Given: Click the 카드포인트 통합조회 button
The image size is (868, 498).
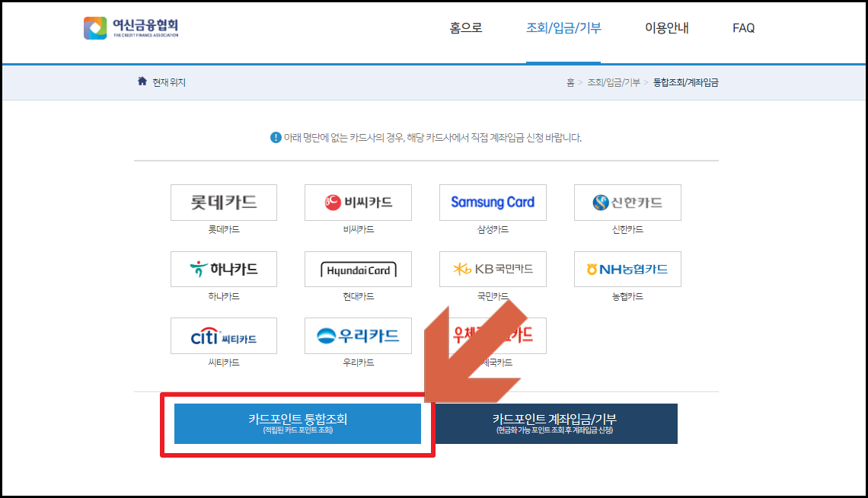Looking at the screenshot, I should coord(298,423).
